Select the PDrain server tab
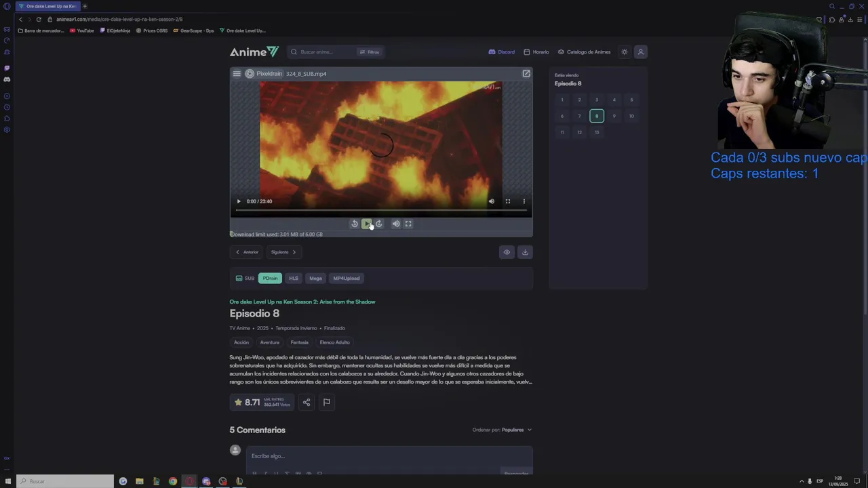This screenshot has width=868, height=488. pos(270,279)
